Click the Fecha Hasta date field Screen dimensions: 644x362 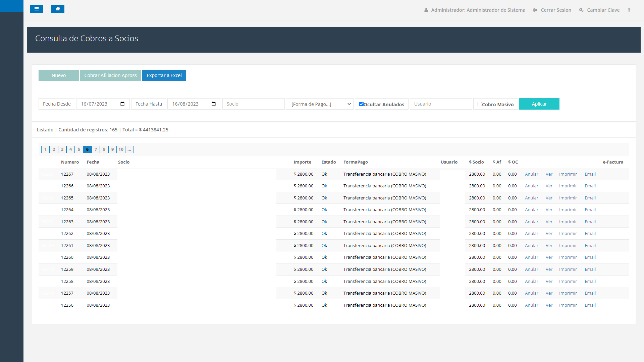coord(194,104)
